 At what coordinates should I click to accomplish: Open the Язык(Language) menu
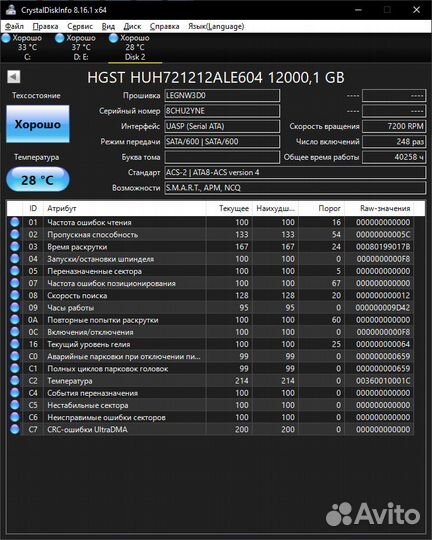[216, 27]
